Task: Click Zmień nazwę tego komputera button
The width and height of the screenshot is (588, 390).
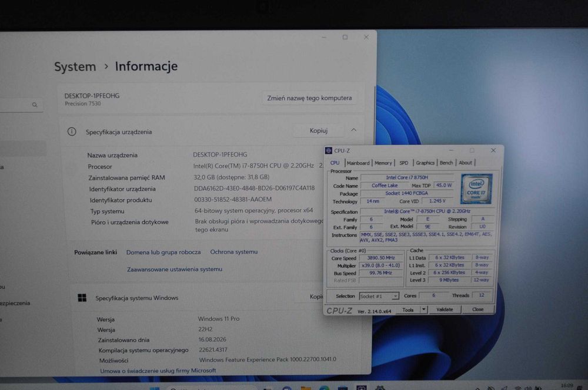Action: [x=309, y=97]
